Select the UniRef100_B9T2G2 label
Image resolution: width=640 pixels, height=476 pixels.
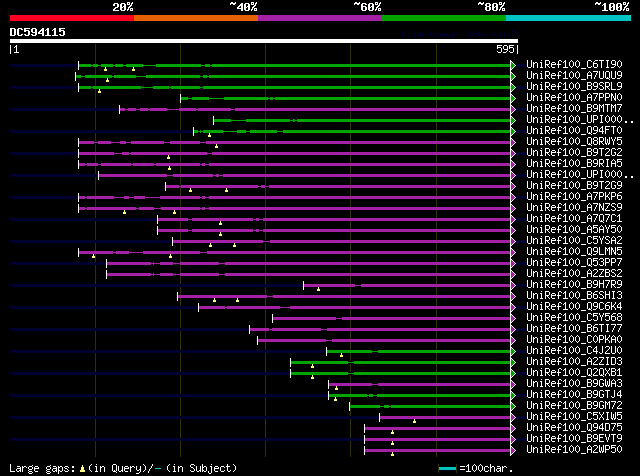pos(574,153)
